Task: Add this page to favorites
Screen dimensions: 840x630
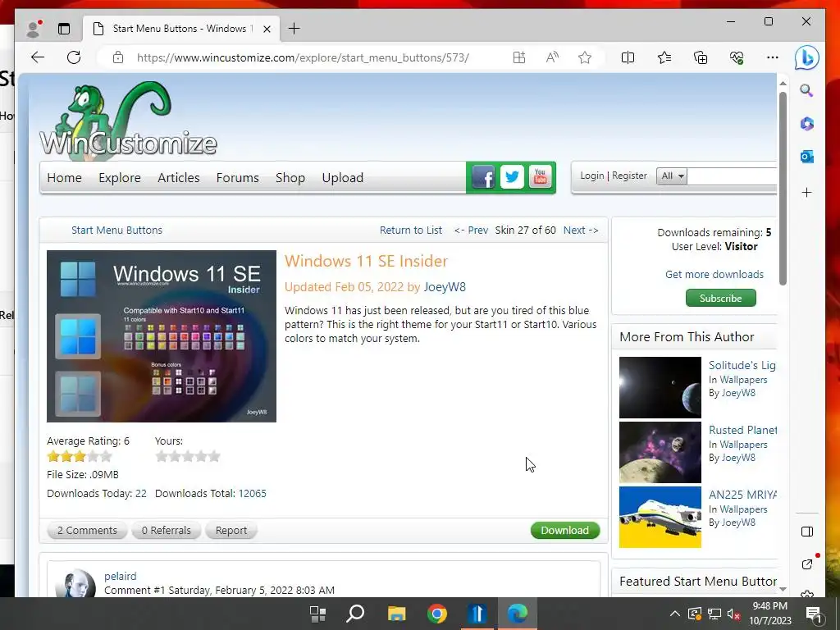Action: pyautogui.click(x=585, y=57)
